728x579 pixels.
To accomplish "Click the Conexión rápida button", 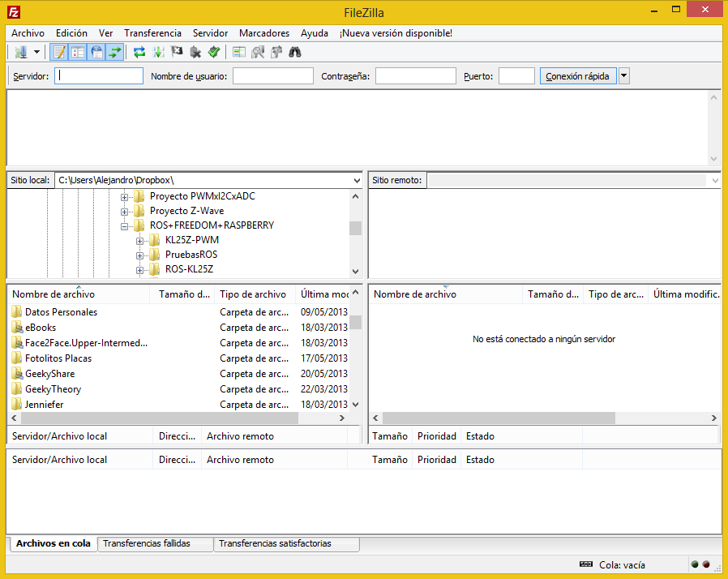I will pos(578,76).
